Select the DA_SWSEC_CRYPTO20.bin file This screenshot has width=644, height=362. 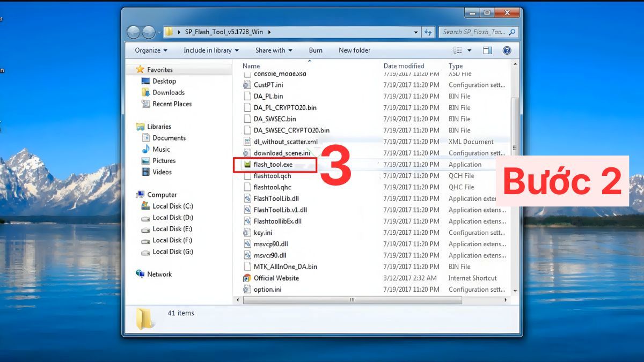pyautogui.click(x=291, y=130)
